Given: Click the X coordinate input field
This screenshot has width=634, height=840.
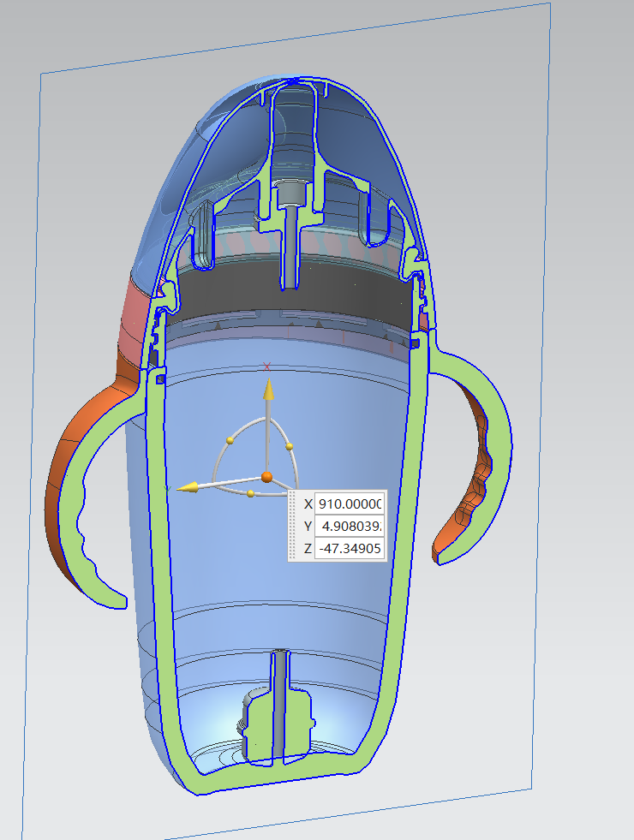Looking at the screenshot, I should pos(350,504).
